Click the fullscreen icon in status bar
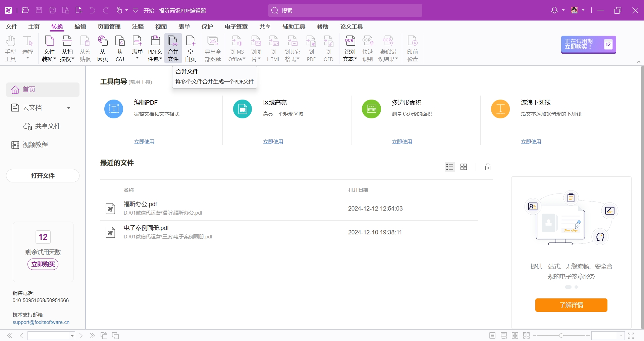 pyautogui.click(x=631, y=336)
